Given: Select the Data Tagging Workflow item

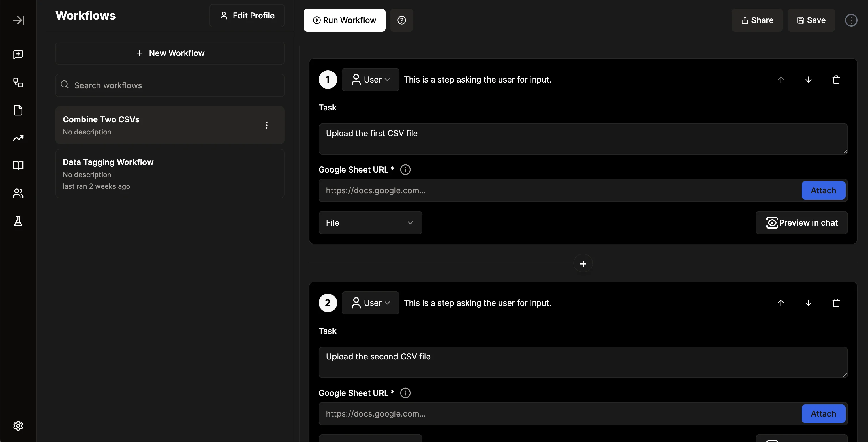Looking at the screenshot, I should (x=170, y=174).
